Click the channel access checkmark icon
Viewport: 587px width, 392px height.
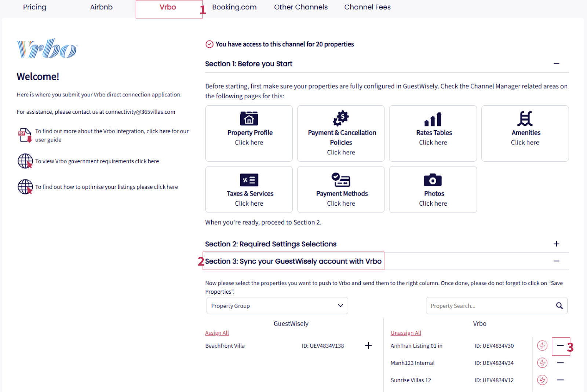(209, 44)
